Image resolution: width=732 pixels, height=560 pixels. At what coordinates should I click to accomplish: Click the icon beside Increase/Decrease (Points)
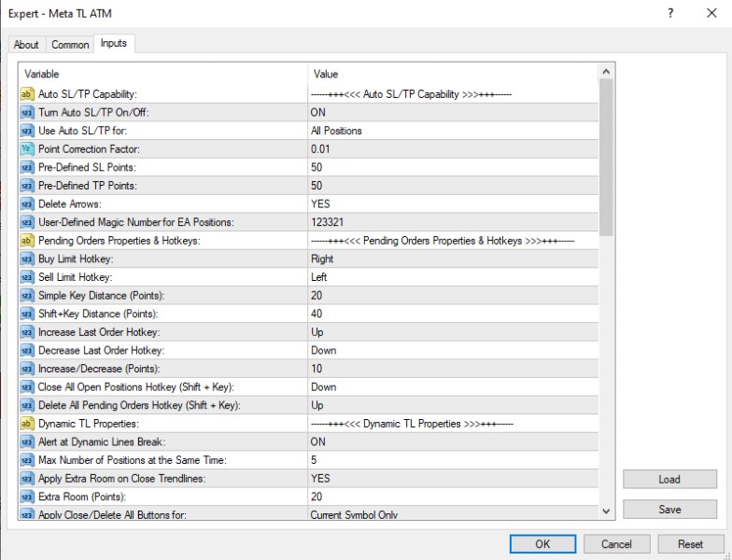tap(26, 369)
